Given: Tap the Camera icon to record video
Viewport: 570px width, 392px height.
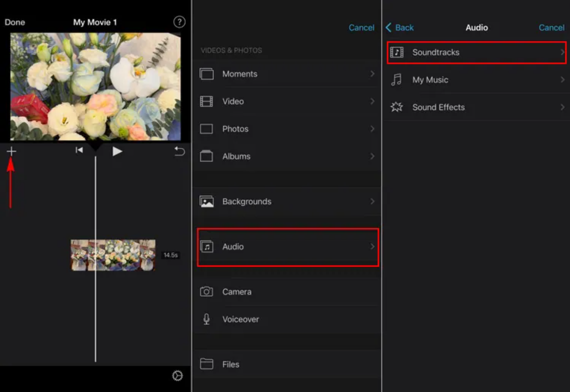Looking at the screenshot, I should point(206,292).
